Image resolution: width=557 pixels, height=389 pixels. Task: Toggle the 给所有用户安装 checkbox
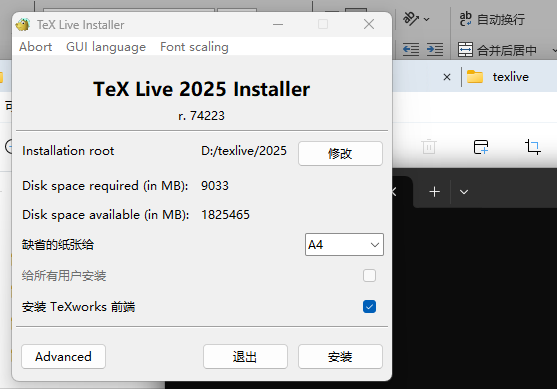(x=369, y=275)
